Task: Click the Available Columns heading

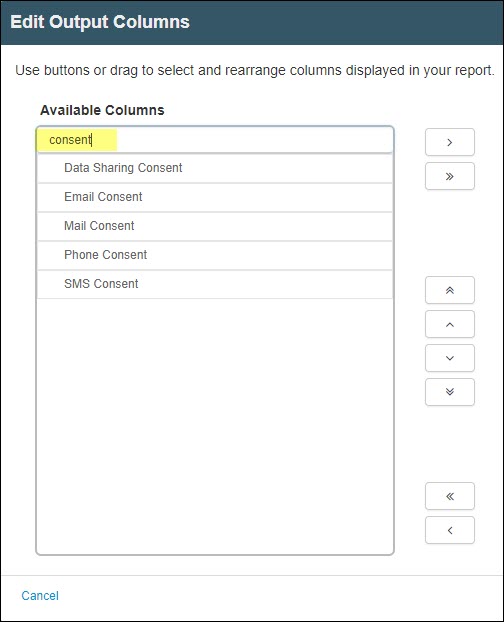Action: (x=102, y=110)
